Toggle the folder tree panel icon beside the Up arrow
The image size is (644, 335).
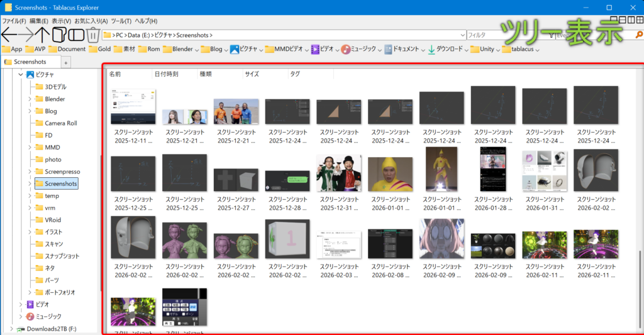coord(59,34)
